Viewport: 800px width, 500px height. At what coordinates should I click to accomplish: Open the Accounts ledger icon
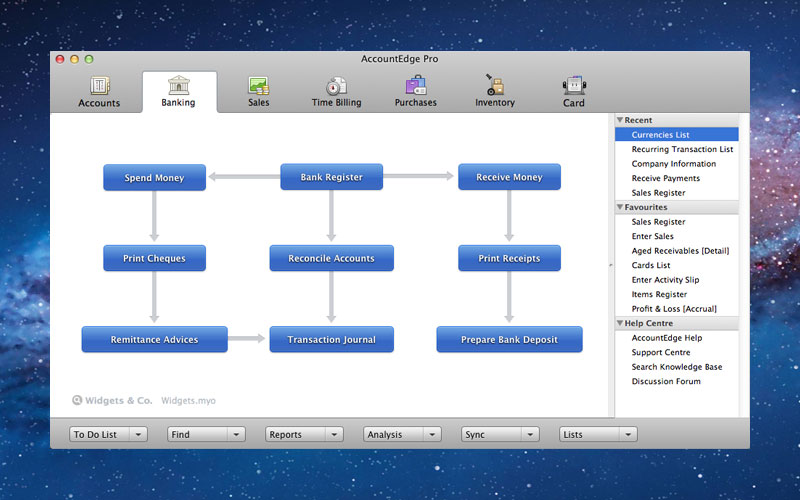99,85
